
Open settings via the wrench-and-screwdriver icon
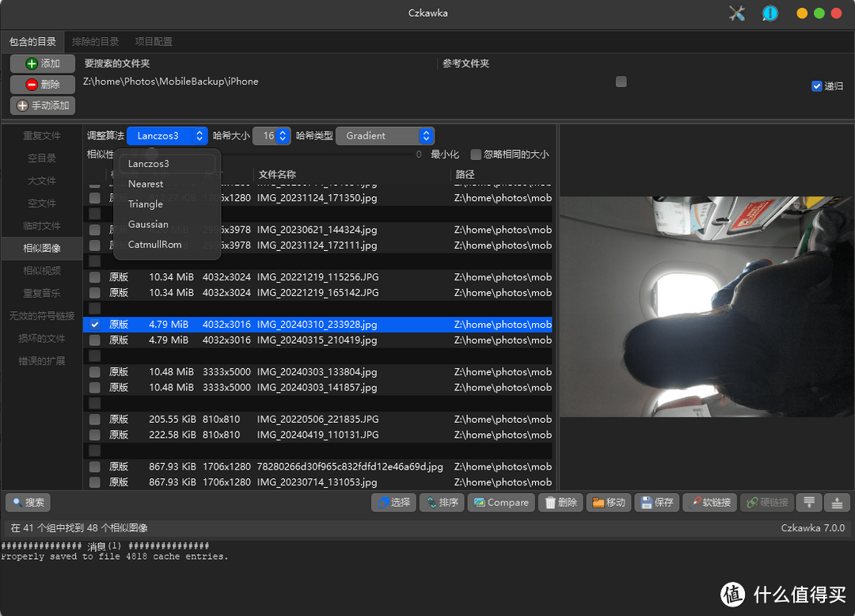737,13
